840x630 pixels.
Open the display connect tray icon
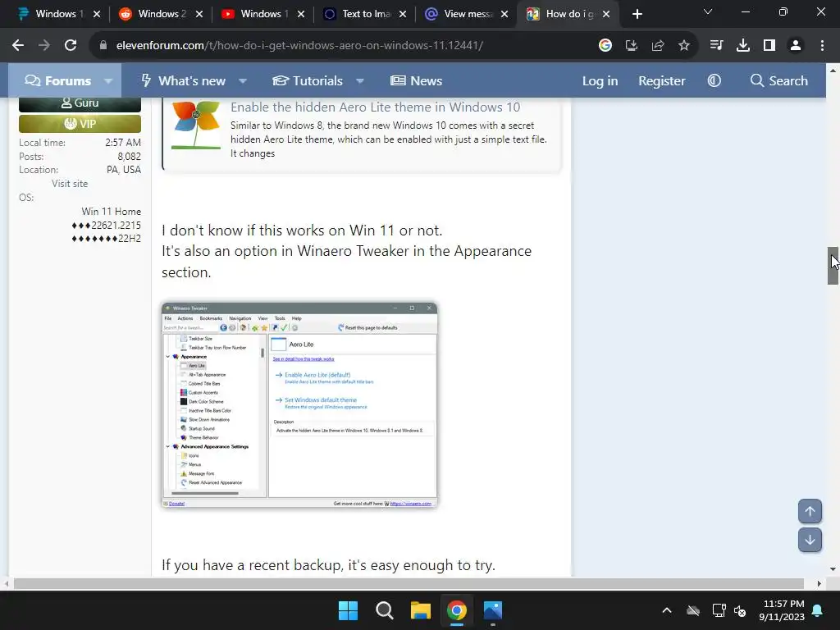(719, 610)
